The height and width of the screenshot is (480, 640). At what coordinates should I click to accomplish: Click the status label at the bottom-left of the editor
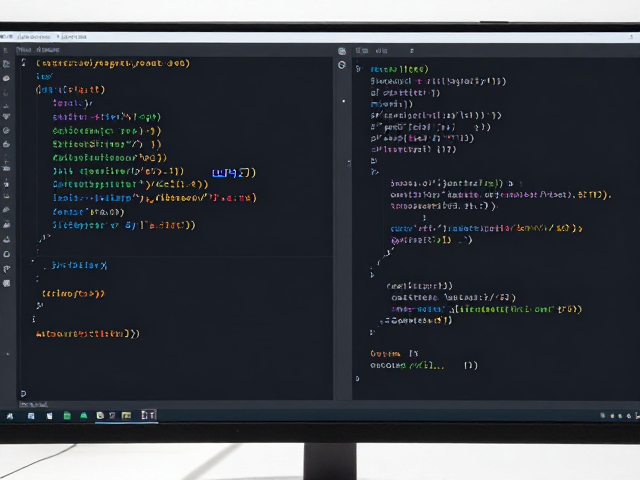(x=33, y=404)
